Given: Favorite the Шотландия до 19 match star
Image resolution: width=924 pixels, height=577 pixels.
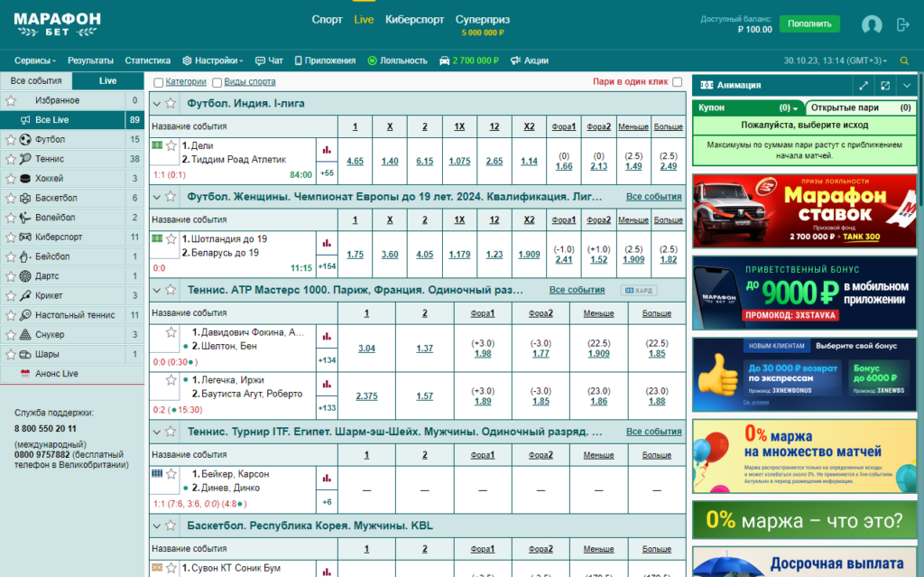Looking at the screenshot, I should pyautogui.click(x=171, y=238).
